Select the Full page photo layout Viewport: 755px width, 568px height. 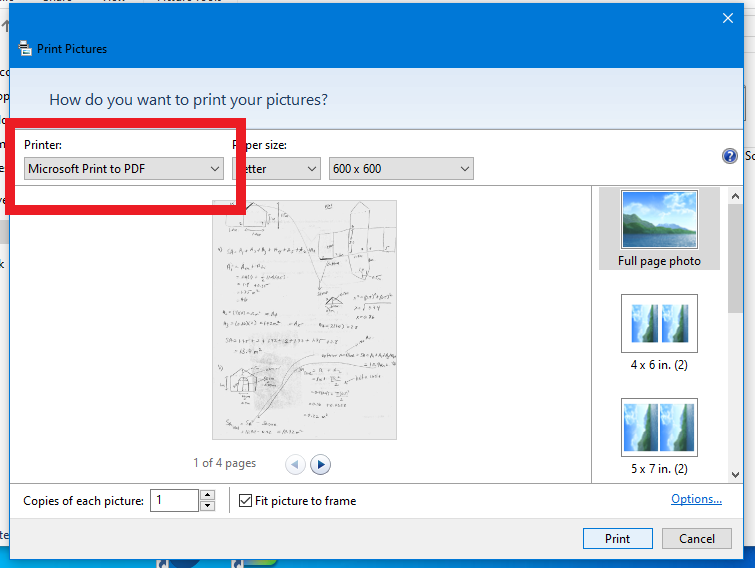[659, 229]
